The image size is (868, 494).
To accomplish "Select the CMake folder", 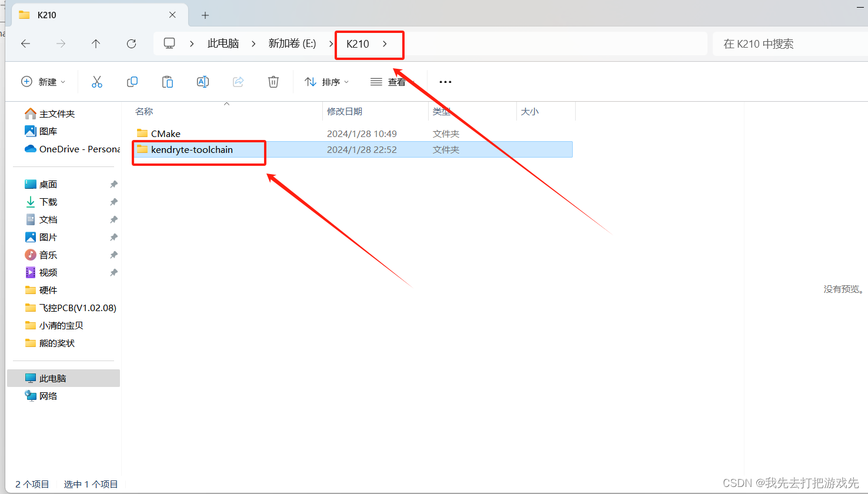I will pyautogui.click(x=353, y=133).
